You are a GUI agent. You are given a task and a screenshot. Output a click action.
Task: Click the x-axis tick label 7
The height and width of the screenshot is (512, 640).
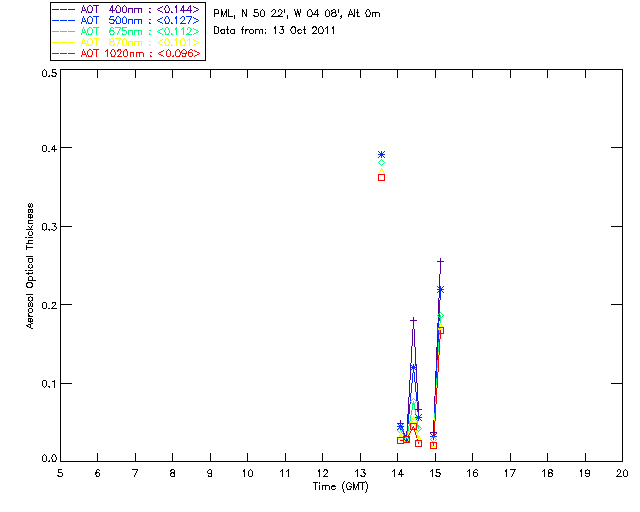(135, 473)
